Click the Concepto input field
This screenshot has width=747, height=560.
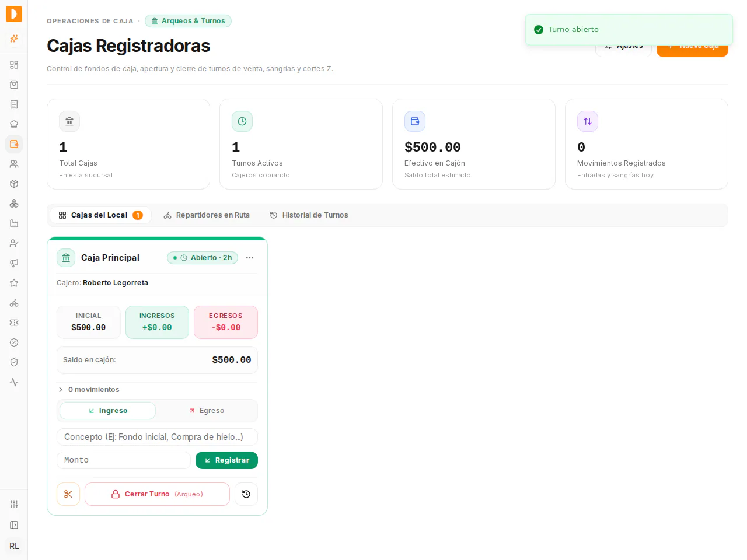click(x=157, y=437)
